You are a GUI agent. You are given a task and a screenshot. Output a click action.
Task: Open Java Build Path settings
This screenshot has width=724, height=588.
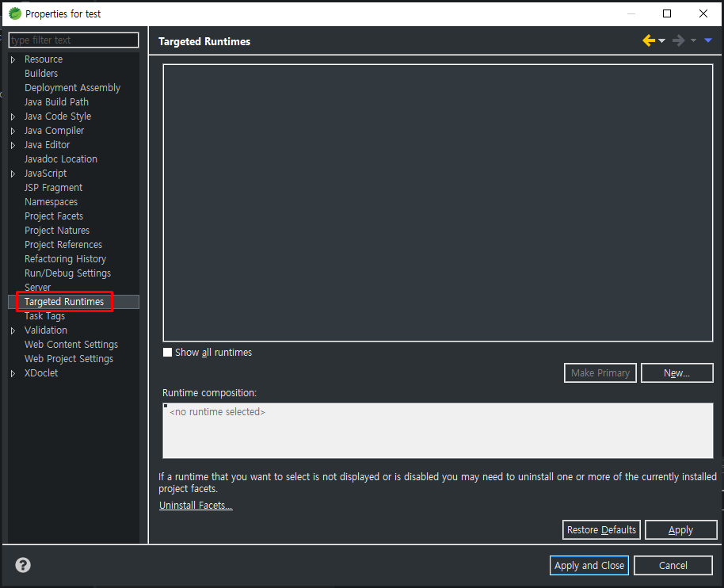point(56,102)
